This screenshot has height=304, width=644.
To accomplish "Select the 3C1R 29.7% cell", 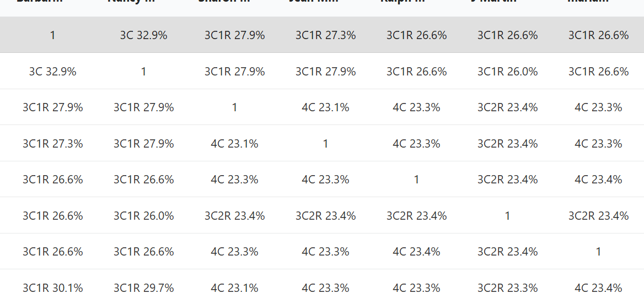I will (143, 287).
